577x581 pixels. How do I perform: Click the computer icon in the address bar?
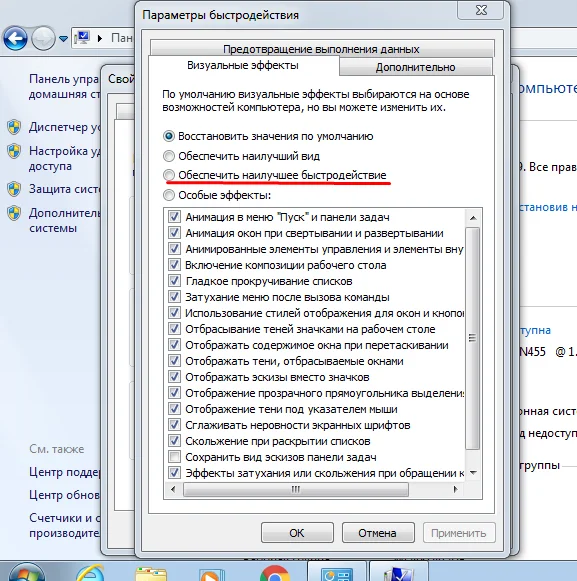click(x=82, y=38)
